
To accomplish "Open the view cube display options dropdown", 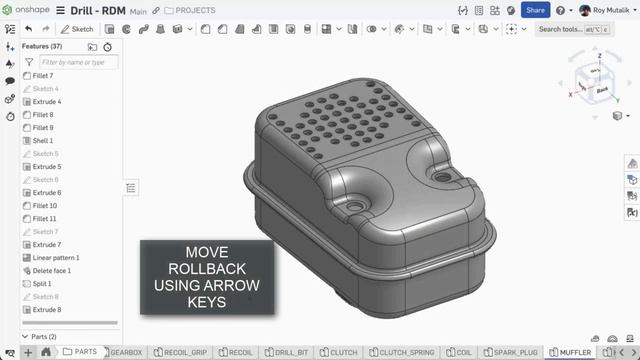I will [x=622, y=116].
